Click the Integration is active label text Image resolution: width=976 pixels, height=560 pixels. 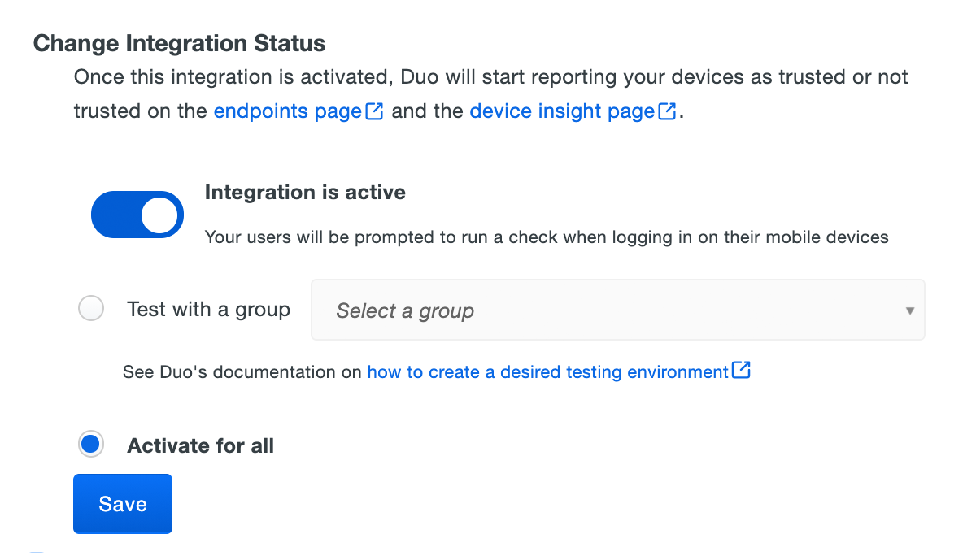[305, 193]
